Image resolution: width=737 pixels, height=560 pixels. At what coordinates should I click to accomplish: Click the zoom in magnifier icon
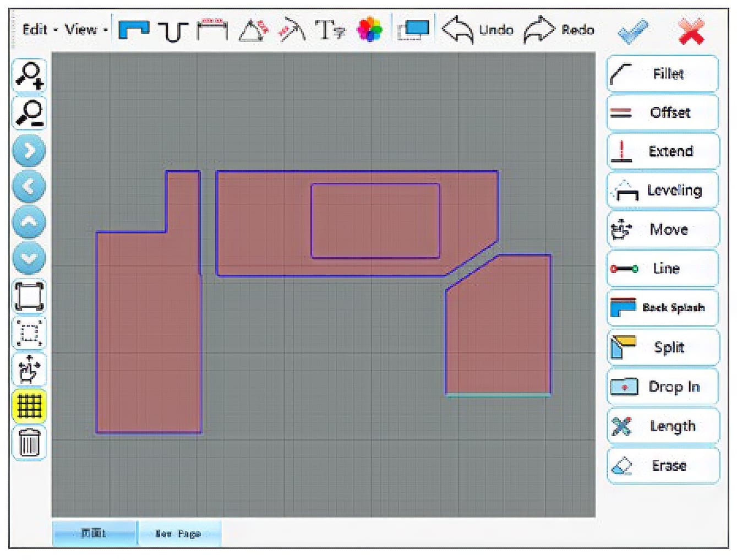(x=29, y=75)
